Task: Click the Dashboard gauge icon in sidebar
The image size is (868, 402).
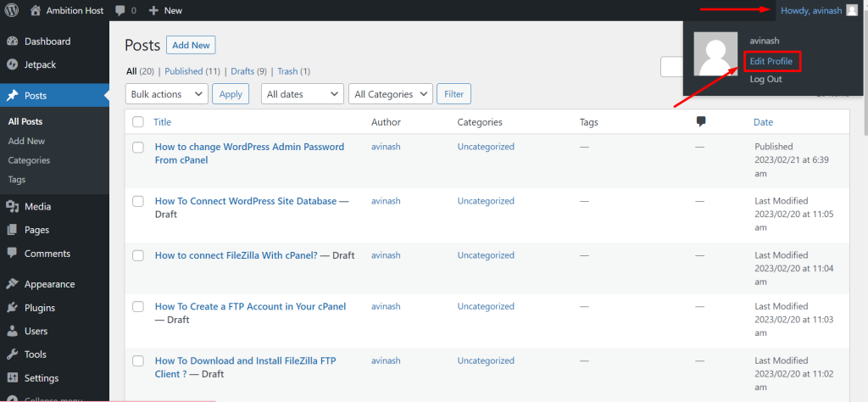Action: click(x=12, y=42)
